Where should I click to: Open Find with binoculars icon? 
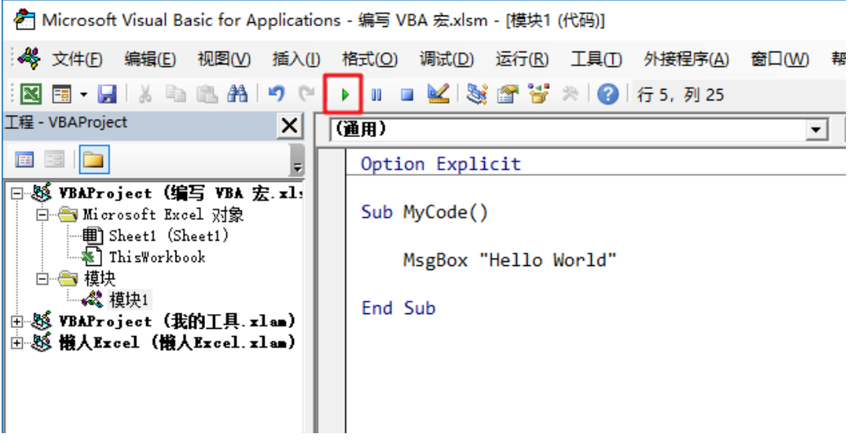(x=238, y=95)
